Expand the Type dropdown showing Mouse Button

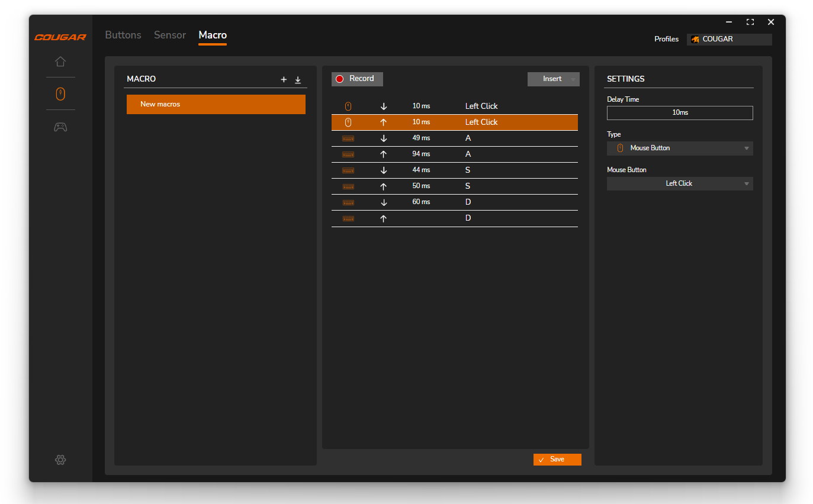[680, 148]
